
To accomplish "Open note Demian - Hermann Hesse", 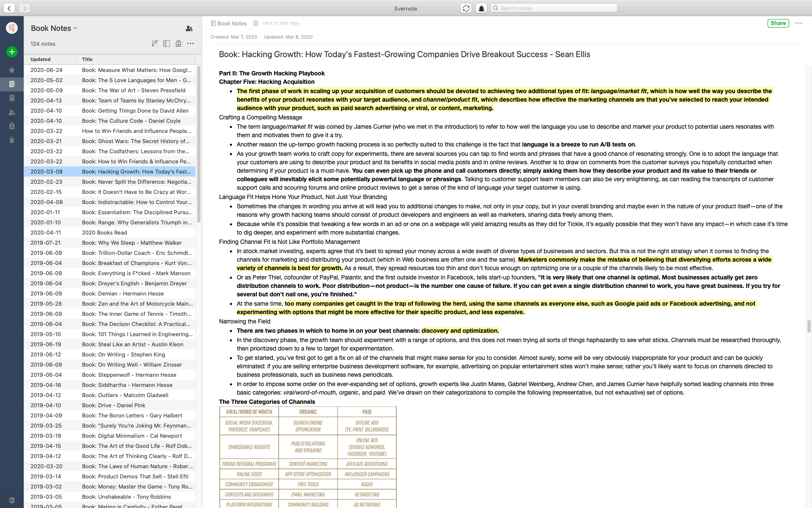I will point(110,293).
